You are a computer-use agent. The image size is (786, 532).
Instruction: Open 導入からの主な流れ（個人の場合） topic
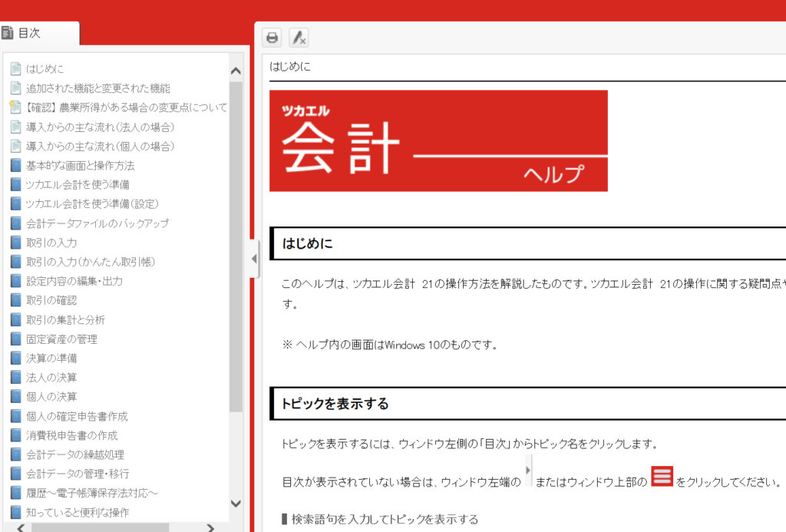click(101, 146)
